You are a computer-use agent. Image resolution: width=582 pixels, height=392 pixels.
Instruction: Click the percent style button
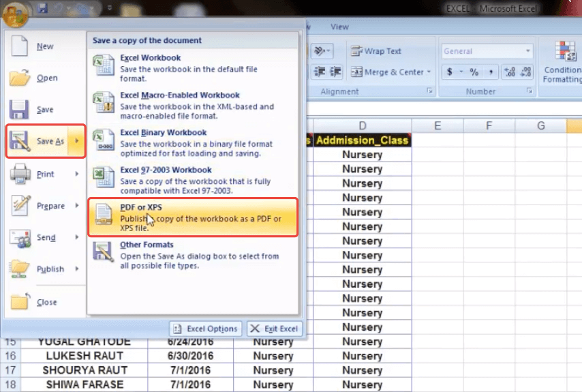(474, 72)
